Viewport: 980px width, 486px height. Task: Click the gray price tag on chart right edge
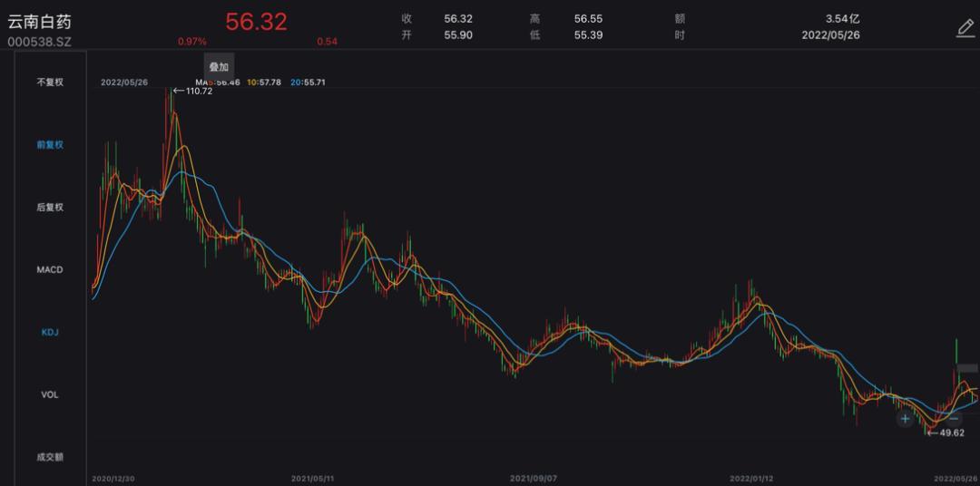(x=968, y=368)
